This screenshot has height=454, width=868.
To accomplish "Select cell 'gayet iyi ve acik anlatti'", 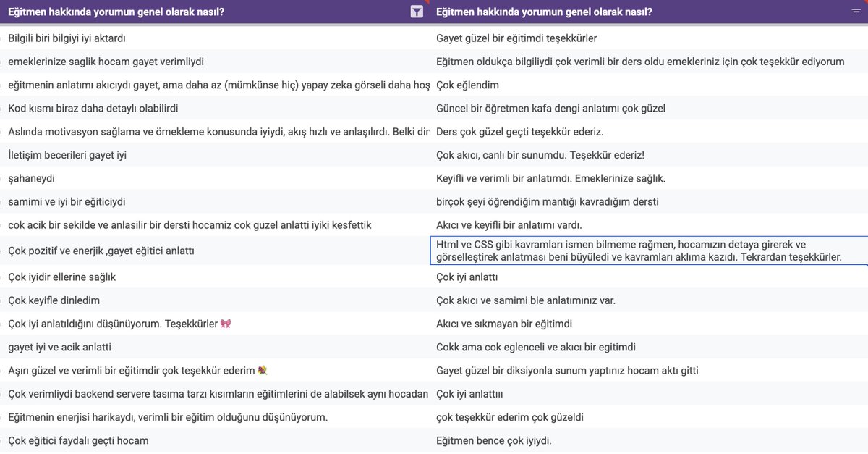I will (215, 347).
